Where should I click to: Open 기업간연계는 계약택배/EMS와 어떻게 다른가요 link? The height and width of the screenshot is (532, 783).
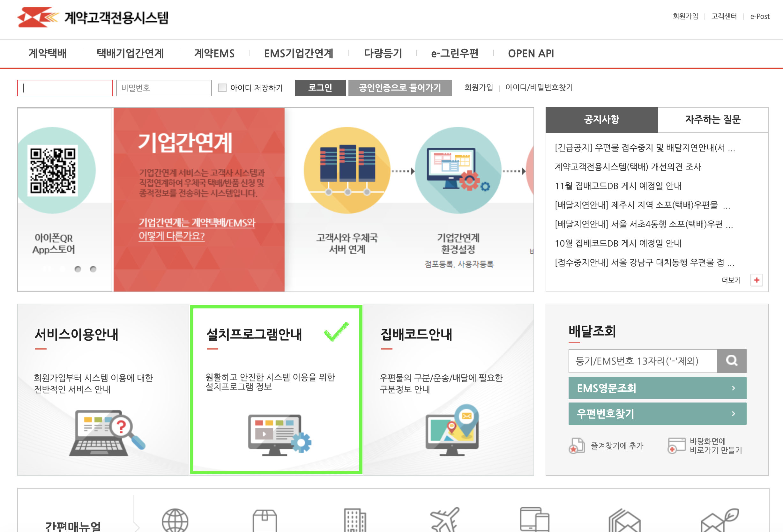197,229
